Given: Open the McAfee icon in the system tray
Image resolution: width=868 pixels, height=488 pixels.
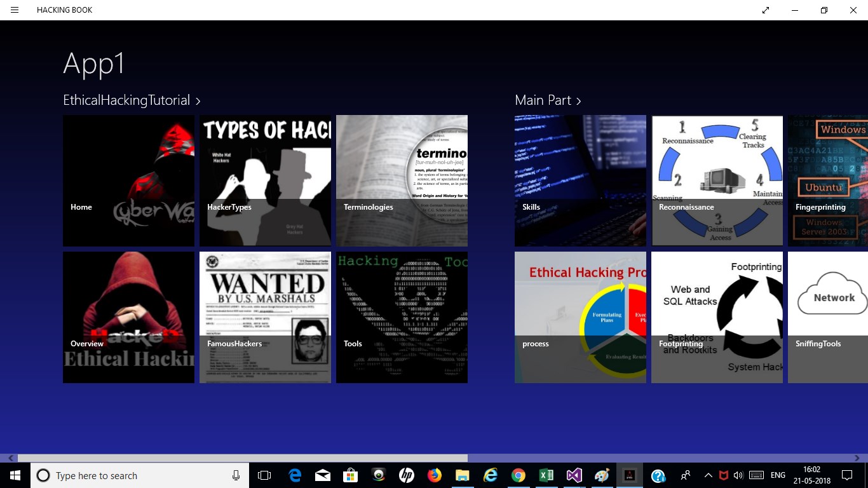Looking at the screenshot, I should pyautogui.click(x=722, y=475).
